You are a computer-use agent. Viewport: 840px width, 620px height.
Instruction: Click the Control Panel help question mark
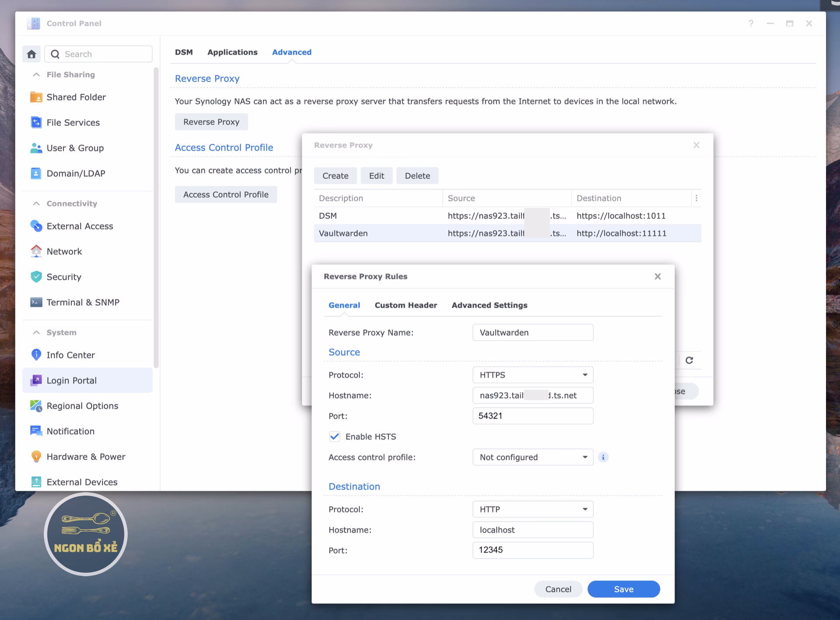751,23
